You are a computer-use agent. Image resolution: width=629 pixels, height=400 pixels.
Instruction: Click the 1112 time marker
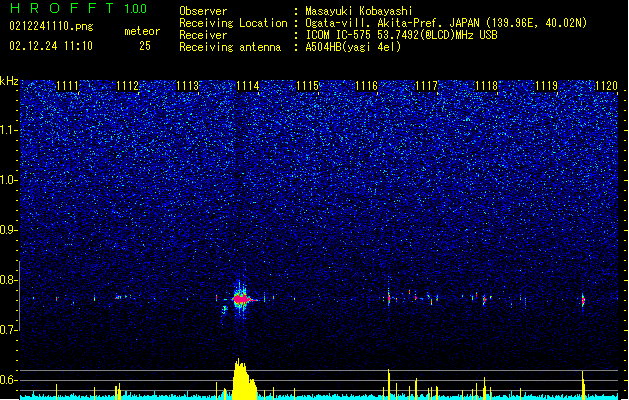pos(128,86)
